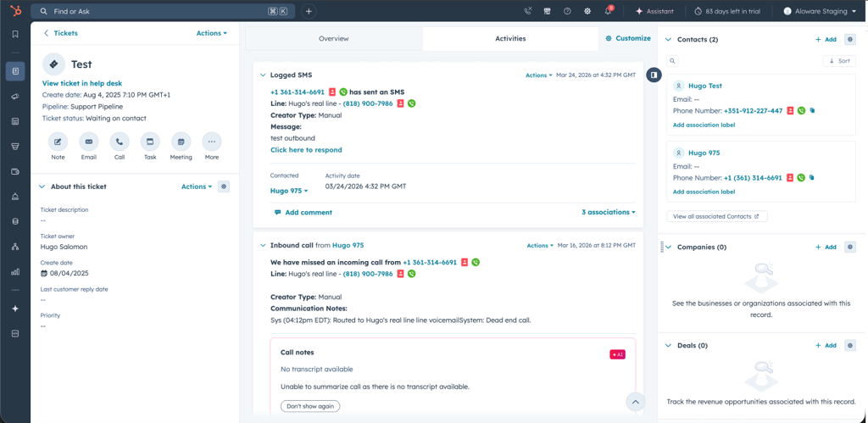Open the Deals card gear settings

(849, 345)
